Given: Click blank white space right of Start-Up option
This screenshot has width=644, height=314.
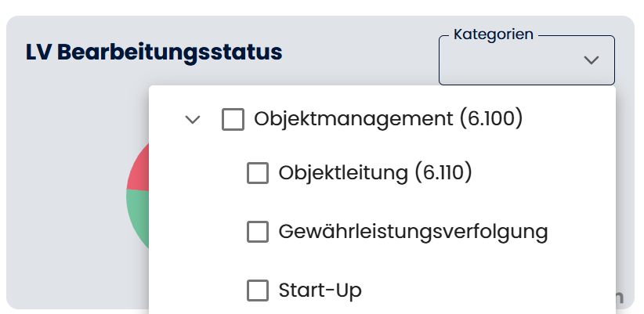Looking at the screenshot, I should coord(486,291).
